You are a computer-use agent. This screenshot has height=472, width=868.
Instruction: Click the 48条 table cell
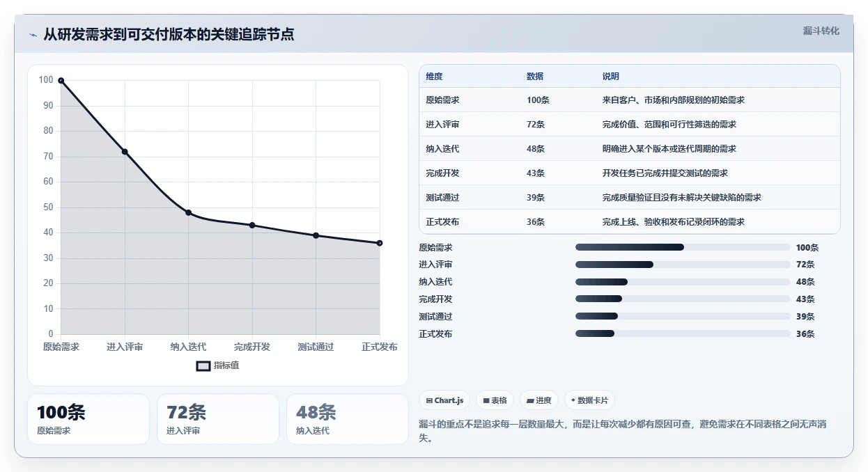click(536, 149)
